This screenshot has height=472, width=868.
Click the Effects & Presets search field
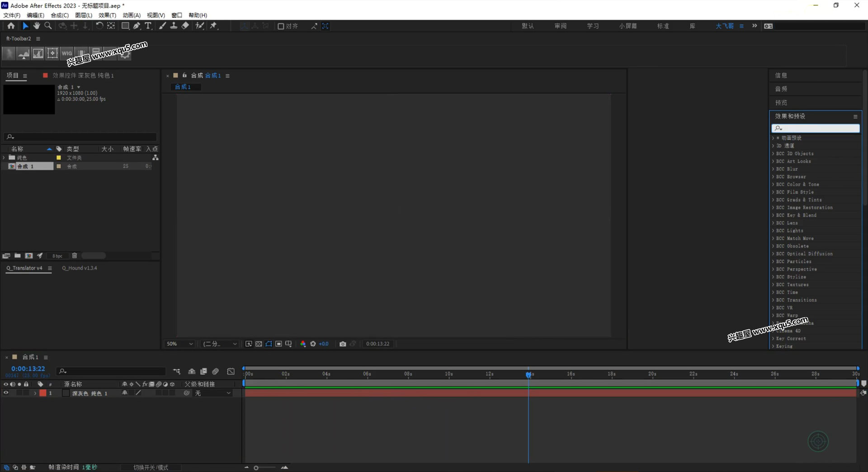(816, 129)
